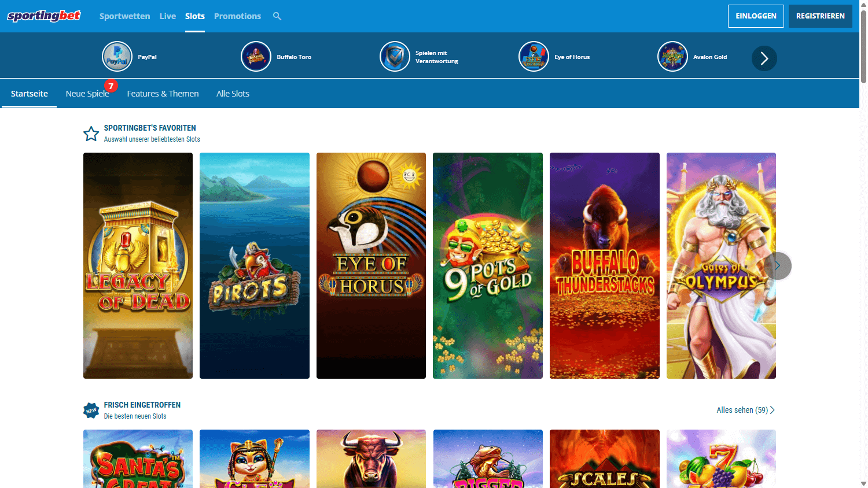The height and width of the screenshot is (488, 868).
Task: Expand the category carousel with the right arrow
Action: point(764,58)
